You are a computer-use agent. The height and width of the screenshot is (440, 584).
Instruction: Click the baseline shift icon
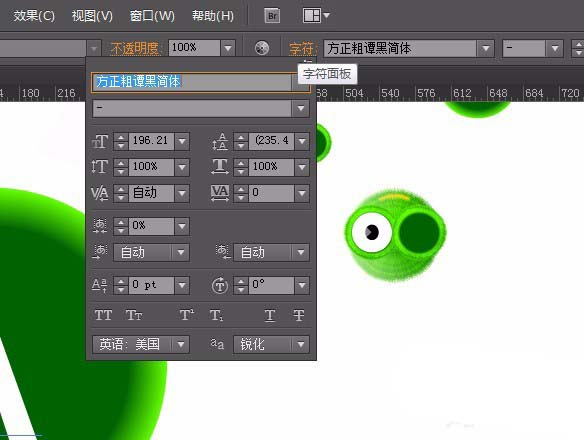100,285
